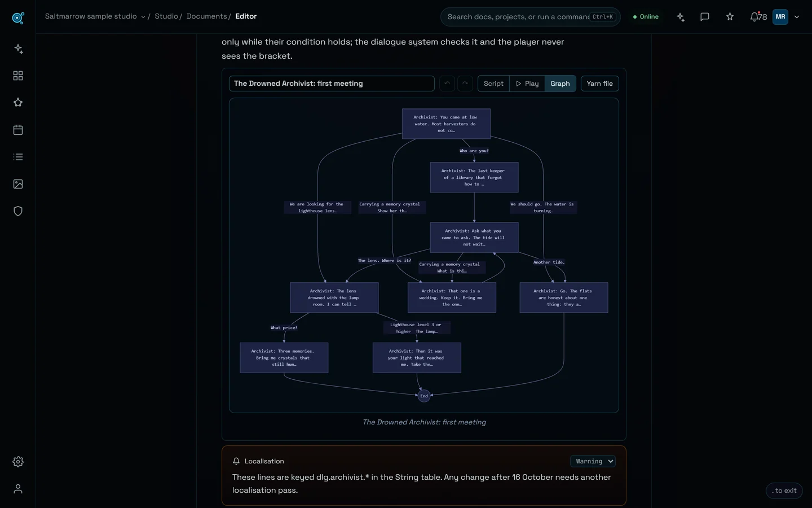Open the Yarn file button
Screen dimensions: 812x508
tap(599, 84)
